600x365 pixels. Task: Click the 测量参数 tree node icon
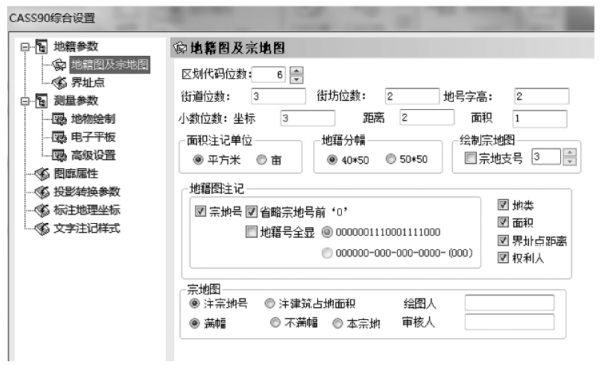(x=41, y=101)
